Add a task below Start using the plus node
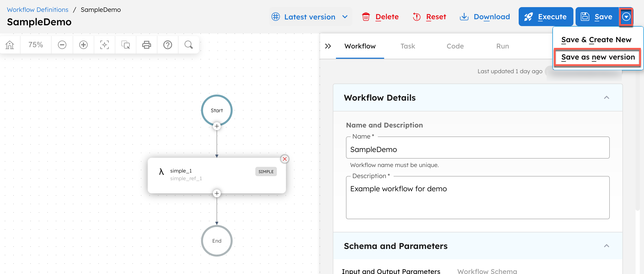The image size is (644, 274). click(217, 126)
